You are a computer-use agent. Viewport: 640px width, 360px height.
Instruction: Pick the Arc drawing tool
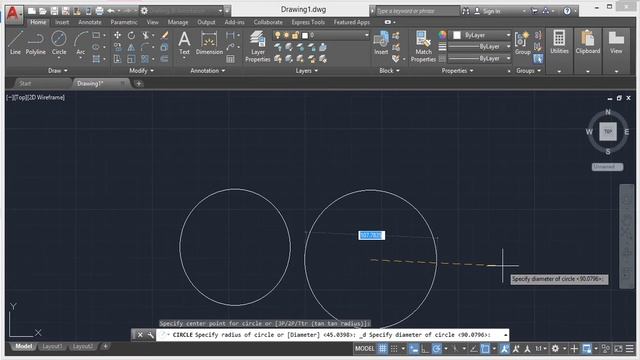[81, 43]
